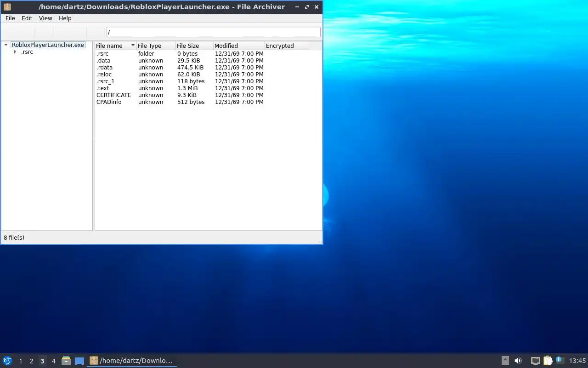Click the 29.5 KiB size cell

(x=189, y=61)
